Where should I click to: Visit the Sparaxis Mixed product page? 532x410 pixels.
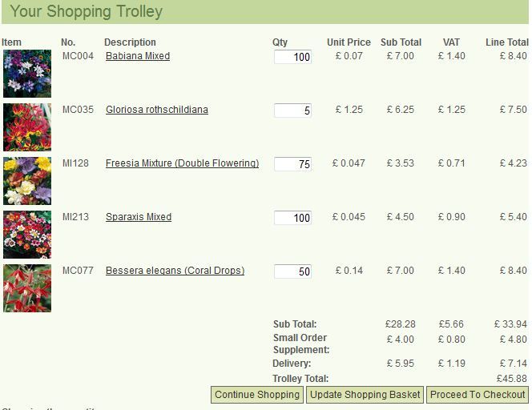click(x=139, y=217)
